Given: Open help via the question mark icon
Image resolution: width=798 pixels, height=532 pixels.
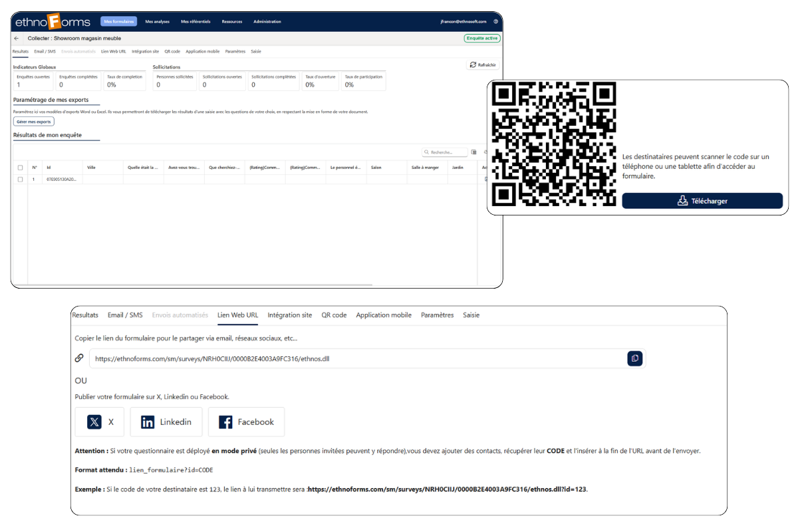Looking at the screenshot, I should [494, 21].
